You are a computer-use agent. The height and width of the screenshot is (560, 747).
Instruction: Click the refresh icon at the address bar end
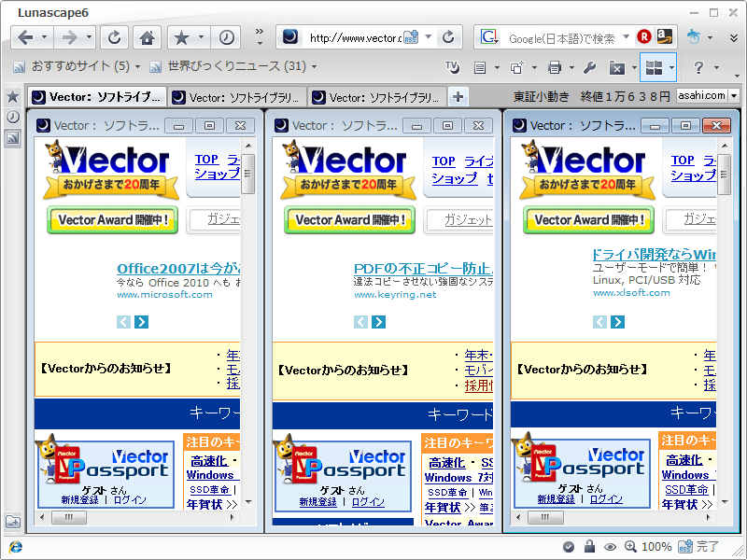tap(448, 37)
